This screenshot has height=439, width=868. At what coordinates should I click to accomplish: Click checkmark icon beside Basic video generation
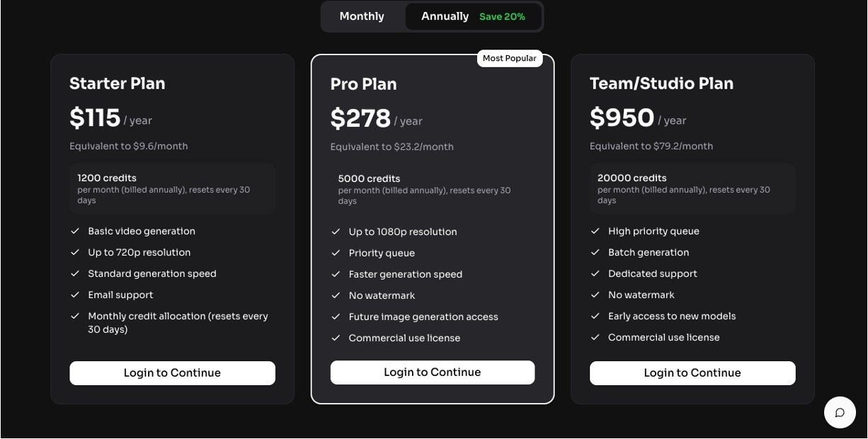pyautogui.click(x=75, y=232)
